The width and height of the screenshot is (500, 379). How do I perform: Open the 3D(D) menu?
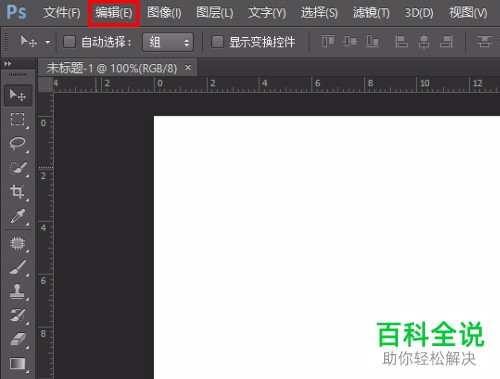point(419,13)
